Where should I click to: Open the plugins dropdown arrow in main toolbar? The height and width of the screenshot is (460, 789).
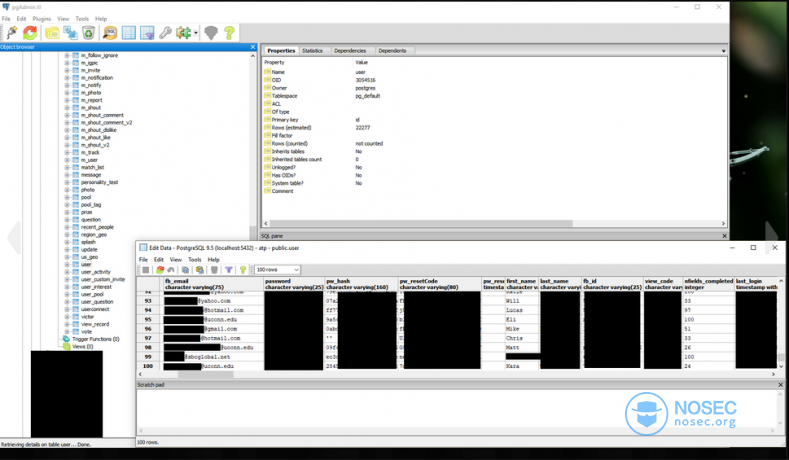click(x=196, y=33)
